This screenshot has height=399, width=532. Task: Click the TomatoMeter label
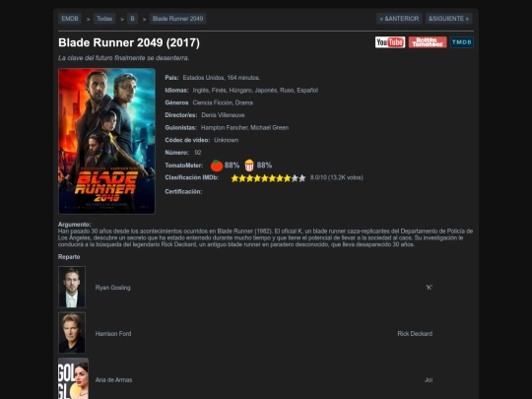tap(184, 166)
